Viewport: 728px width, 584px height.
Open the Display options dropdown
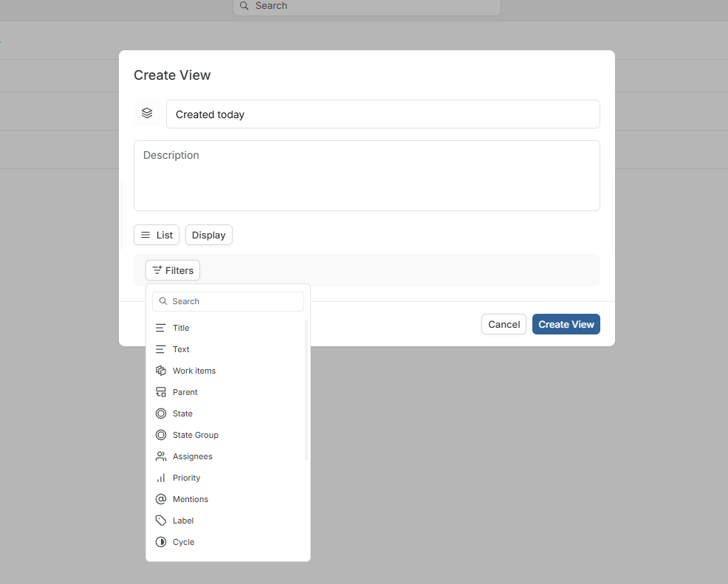tap(208, 235)
